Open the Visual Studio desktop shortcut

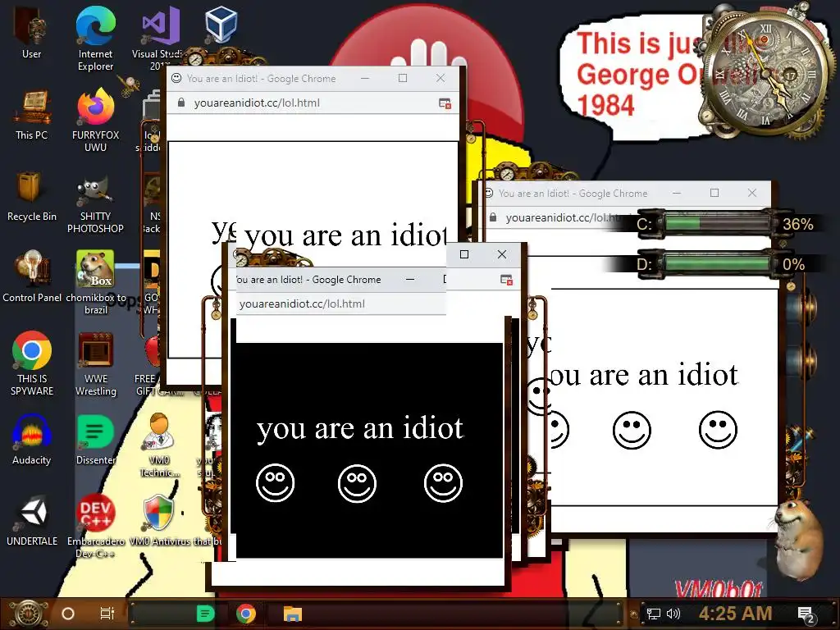point(158,39)
